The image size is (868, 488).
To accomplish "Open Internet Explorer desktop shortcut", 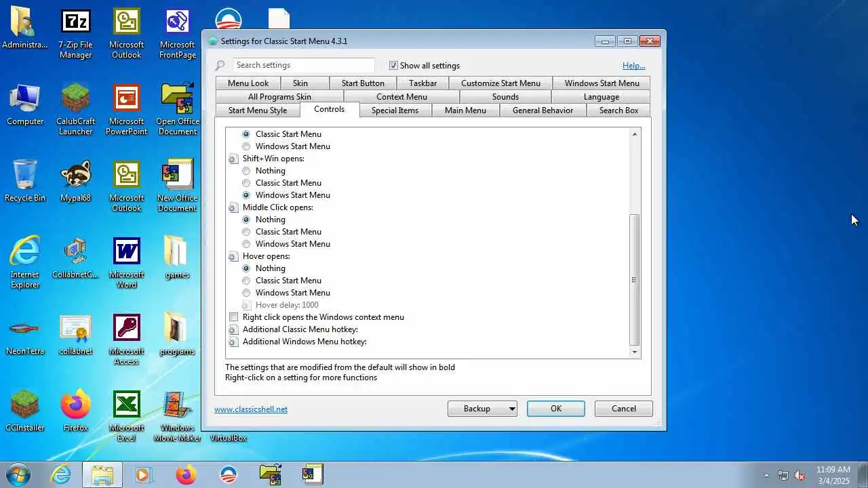I will [x=25, y=263].
